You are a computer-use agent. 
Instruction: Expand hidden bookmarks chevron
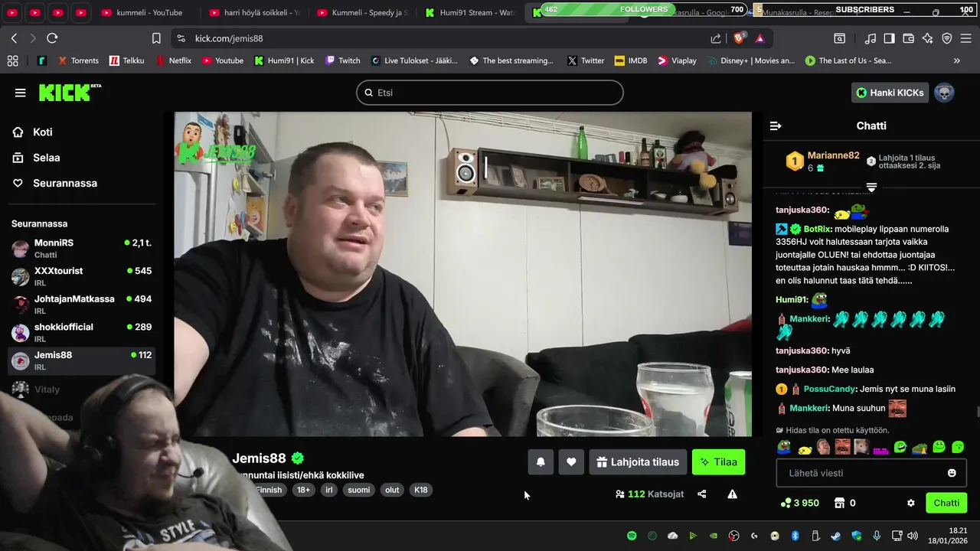click(956, 60)
